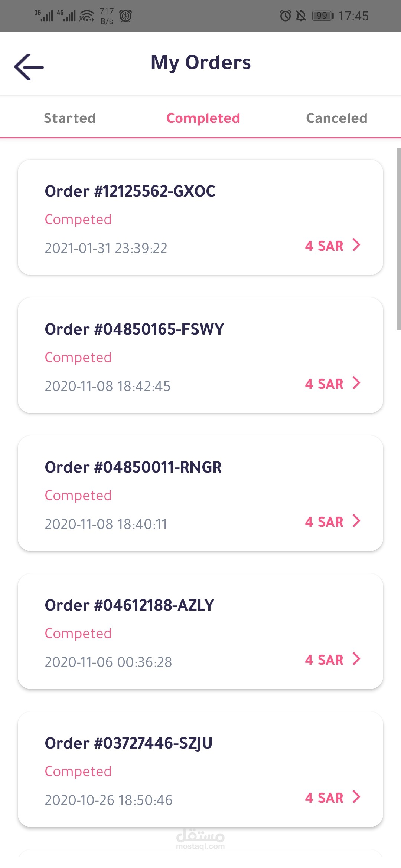Tap the circular fingerprint status icon
Screen dimensions: 401x868
(125, 16)
